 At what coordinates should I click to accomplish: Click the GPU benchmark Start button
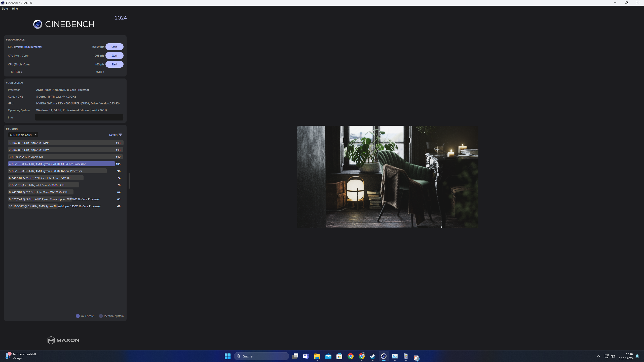point(114,46)
